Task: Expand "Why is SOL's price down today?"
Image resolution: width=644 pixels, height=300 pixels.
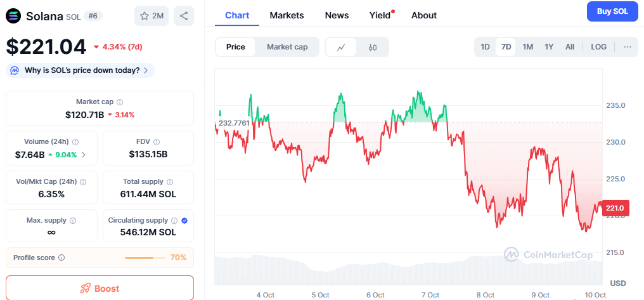Action: [x=80, y=70]
